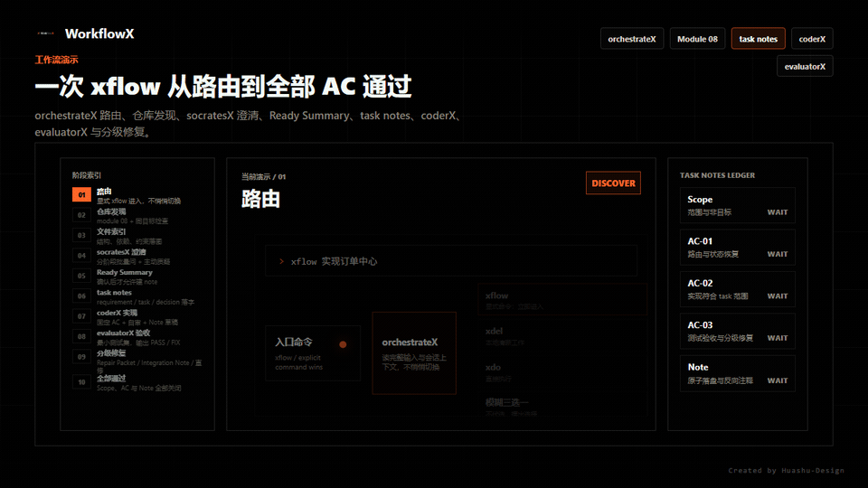Select the xdo option row
The height and width of the screenshot is (488, 868).
[x=562, y=371]
